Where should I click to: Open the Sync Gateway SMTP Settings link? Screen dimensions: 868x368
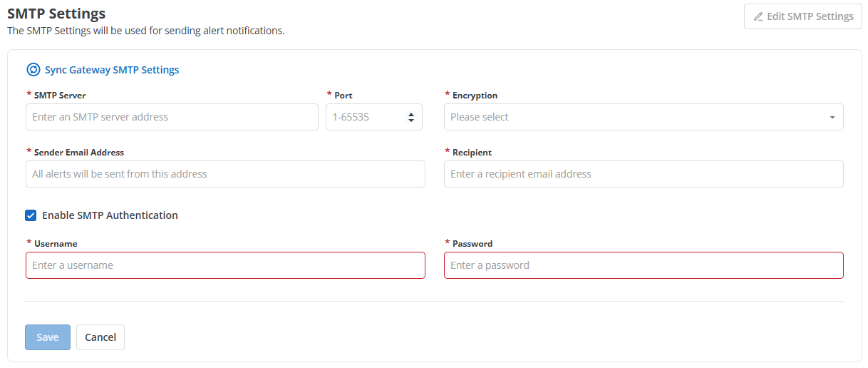point(112,70)
